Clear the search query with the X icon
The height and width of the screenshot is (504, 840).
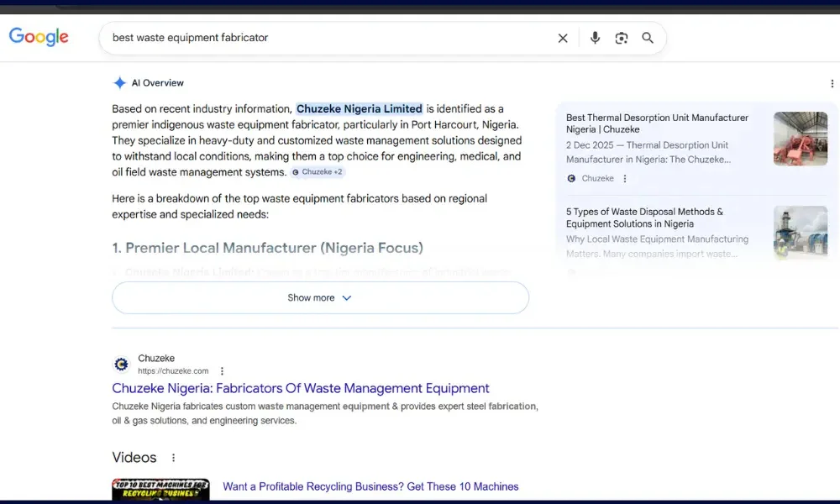[563, 38]
